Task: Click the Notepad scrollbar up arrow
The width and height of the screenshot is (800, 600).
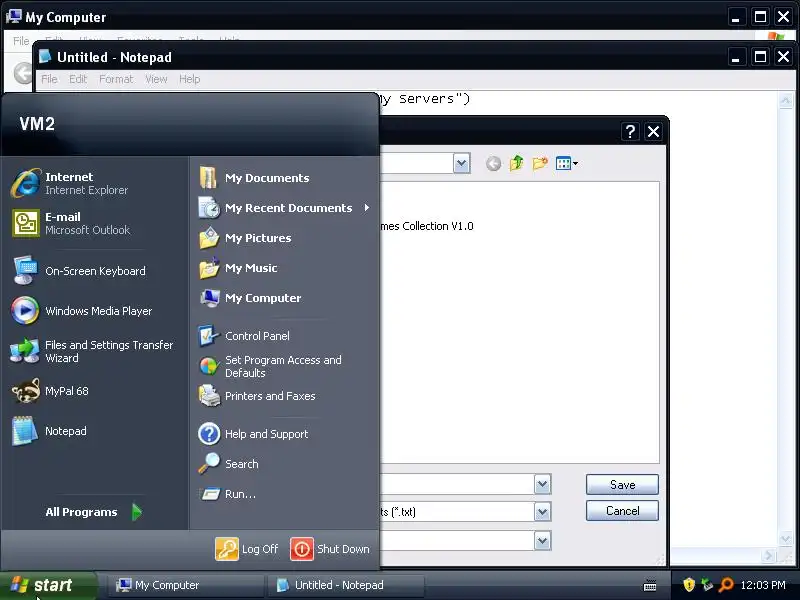Action: tap(786, 100)
